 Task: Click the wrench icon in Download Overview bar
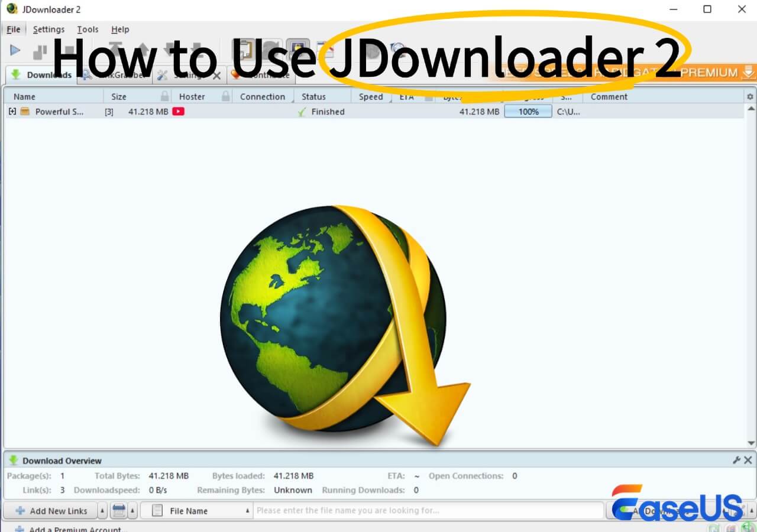(737, 459)
